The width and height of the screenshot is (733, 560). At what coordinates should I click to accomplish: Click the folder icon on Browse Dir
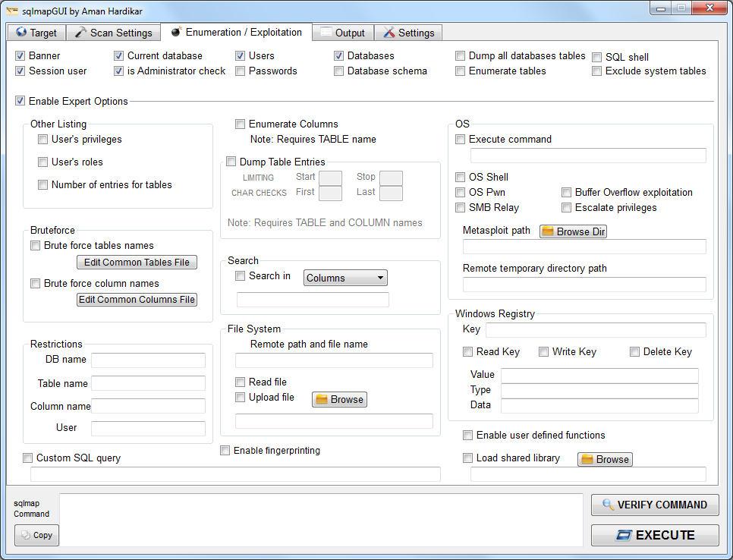click(547, 231)
